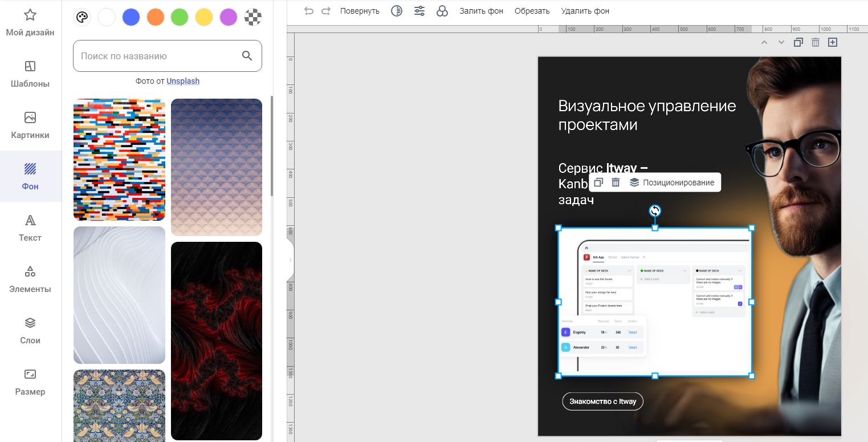This screenshot has width=868, height=442.
Task: Click Повернуть in the toolbar
Action: (360, 11)
